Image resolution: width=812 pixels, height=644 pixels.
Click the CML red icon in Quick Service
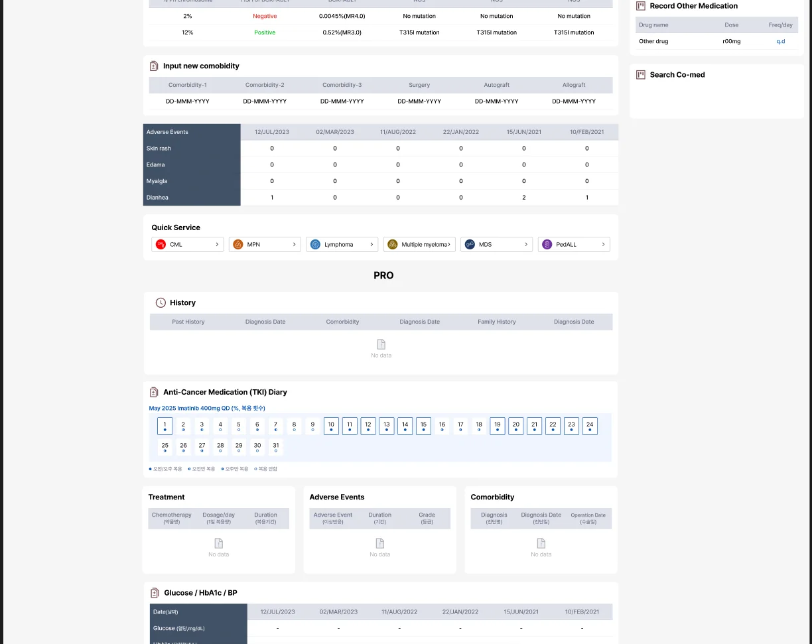[161, 245]
